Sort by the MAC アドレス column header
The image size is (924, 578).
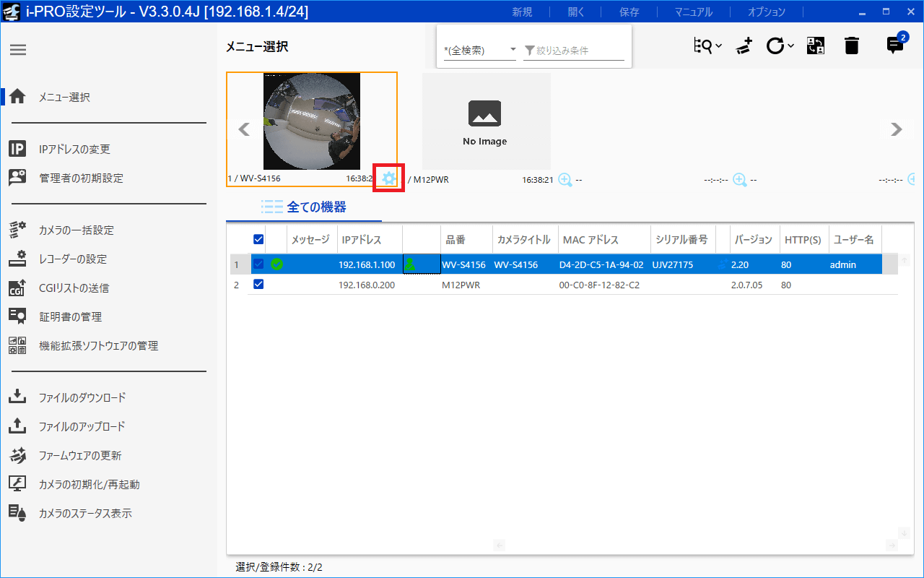[603, 240]
